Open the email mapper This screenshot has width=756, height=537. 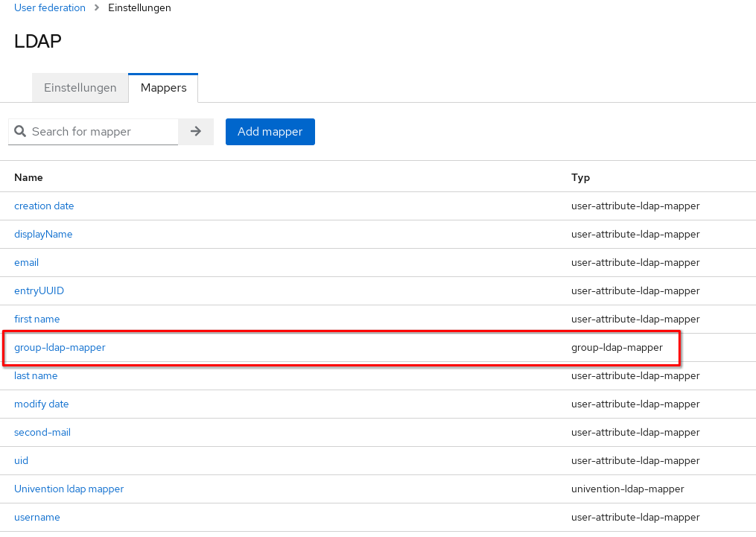pyautogui.click(x=26, y=262)
